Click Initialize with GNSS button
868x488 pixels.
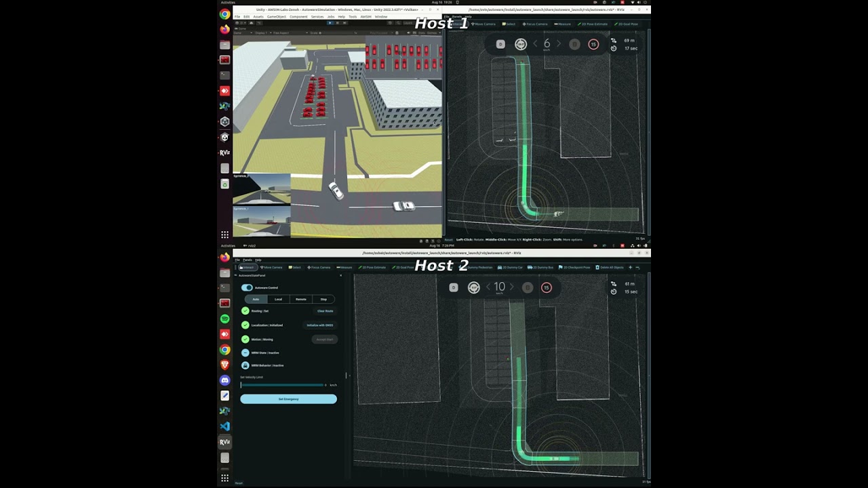(x=320, y=325)
